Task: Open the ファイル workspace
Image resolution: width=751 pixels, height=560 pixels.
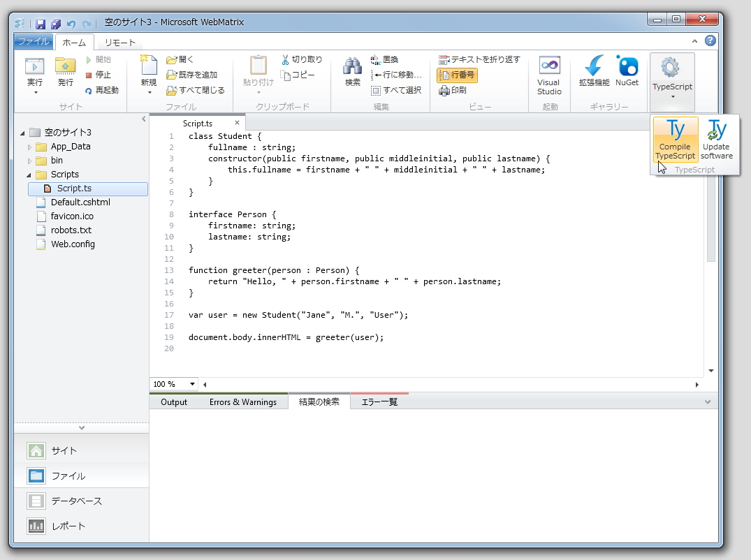Action: (x=82, y=476)
